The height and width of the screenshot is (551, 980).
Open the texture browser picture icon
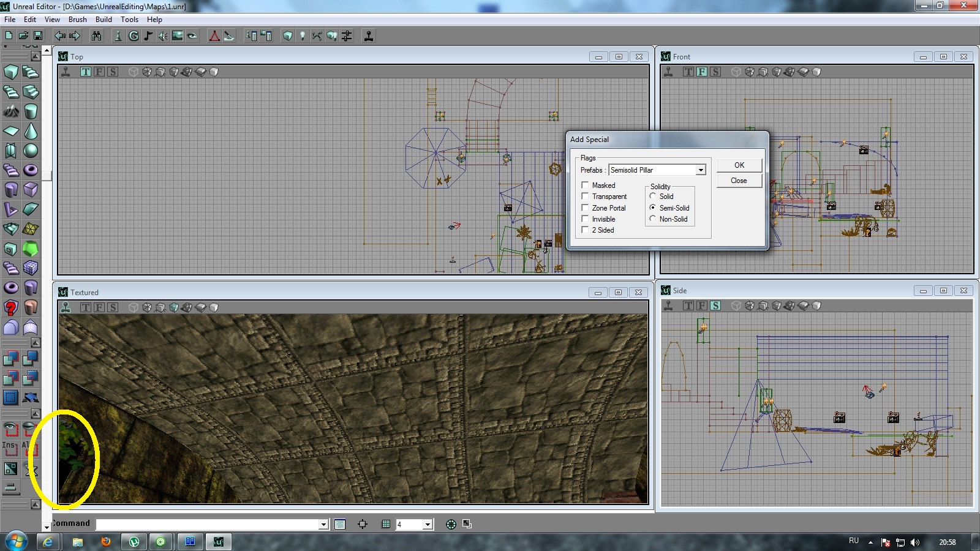(178, 36)
